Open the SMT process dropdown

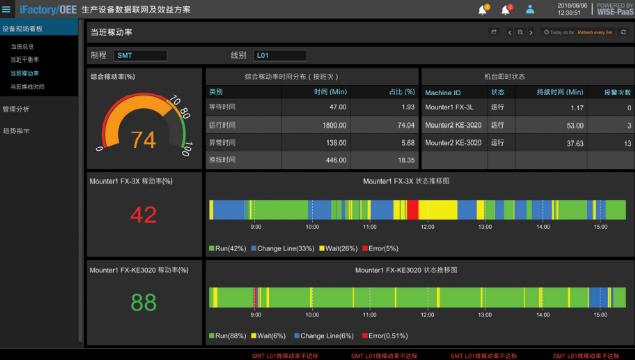(x=140, y=55)
